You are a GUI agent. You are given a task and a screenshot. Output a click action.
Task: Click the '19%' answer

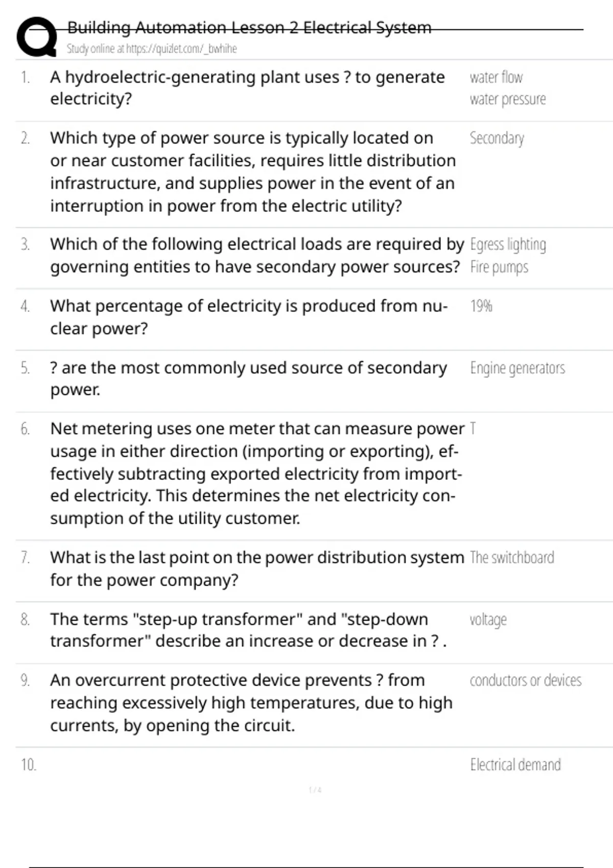click(481, 306)
